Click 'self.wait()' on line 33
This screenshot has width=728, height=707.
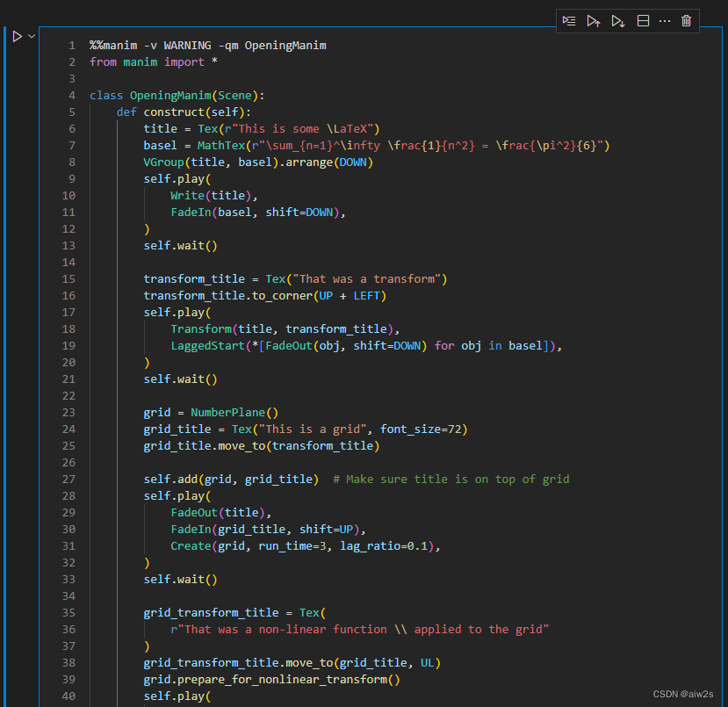[180, 580]
